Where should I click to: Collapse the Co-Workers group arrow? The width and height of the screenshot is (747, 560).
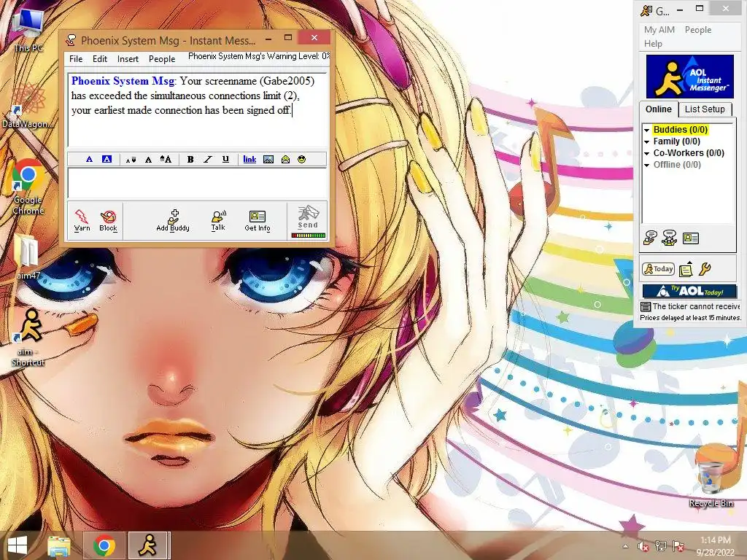647,153
